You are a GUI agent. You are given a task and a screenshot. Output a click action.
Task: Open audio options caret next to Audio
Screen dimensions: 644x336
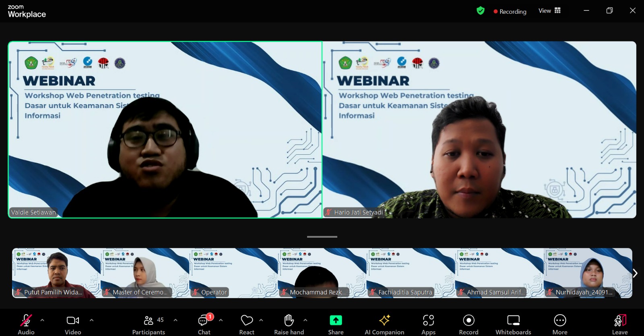coord(42,320)
